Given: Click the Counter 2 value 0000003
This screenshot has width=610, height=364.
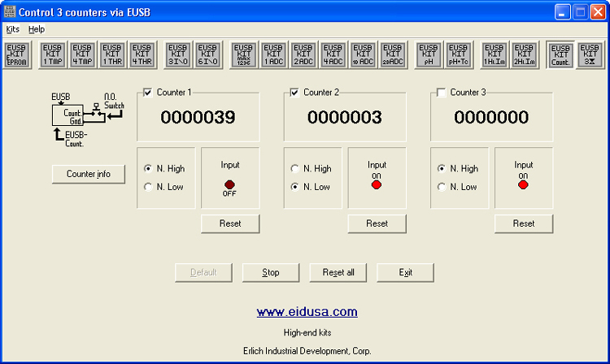Looking at the screenshot, I should (345, 117).
